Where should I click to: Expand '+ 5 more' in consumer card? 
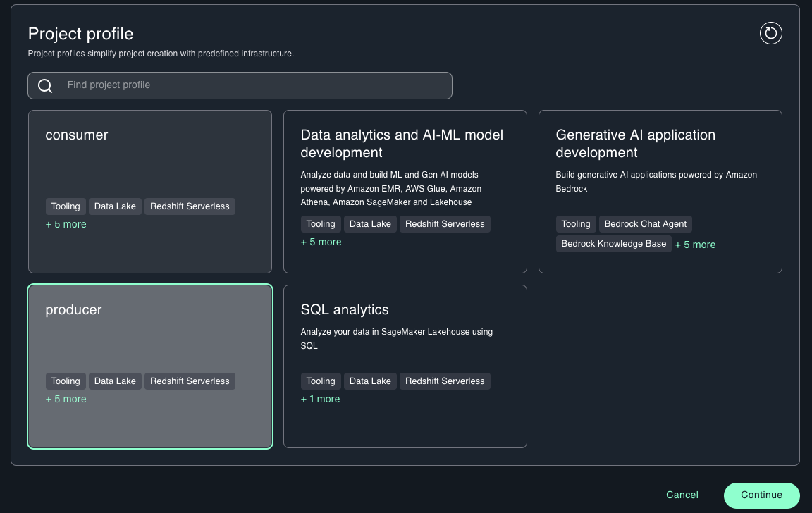(x=66, y=224)
